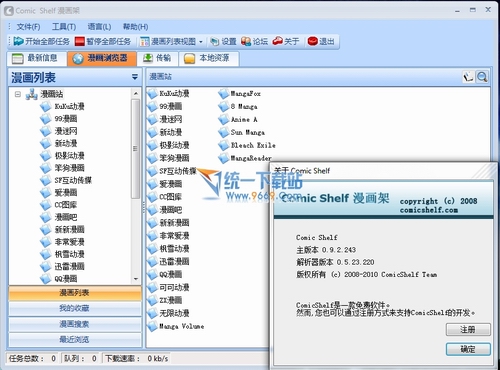Collapse the 漫画站 tree node
The width and height of the screenshot is (500, 370).
(x=18, y=94)
